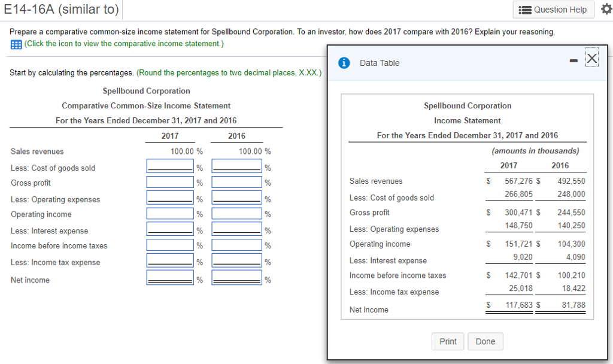
Task: Close the Data Table popup
Action: coord(591,58)
